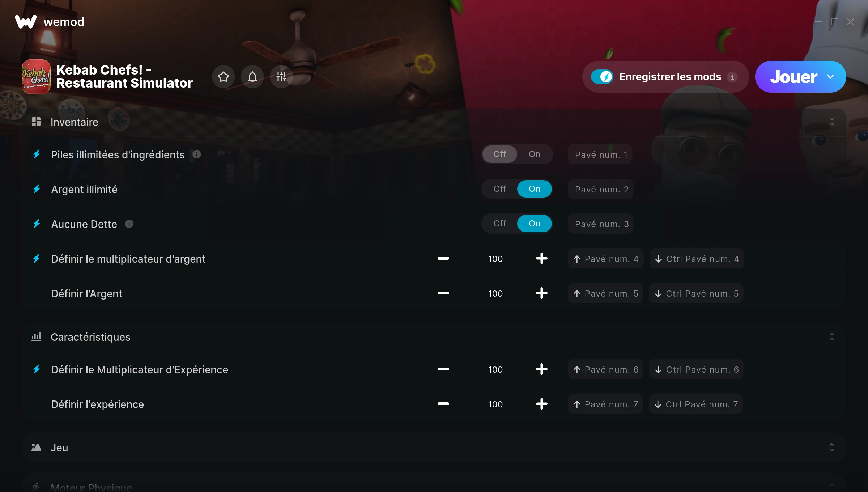Click the WeMod logo icon

(x=26, y=22)
